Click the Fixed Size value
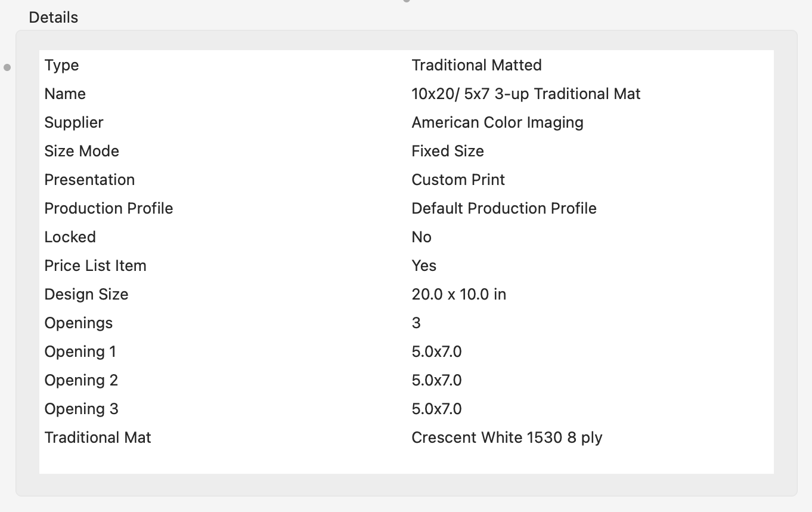 tap(447, 151)
